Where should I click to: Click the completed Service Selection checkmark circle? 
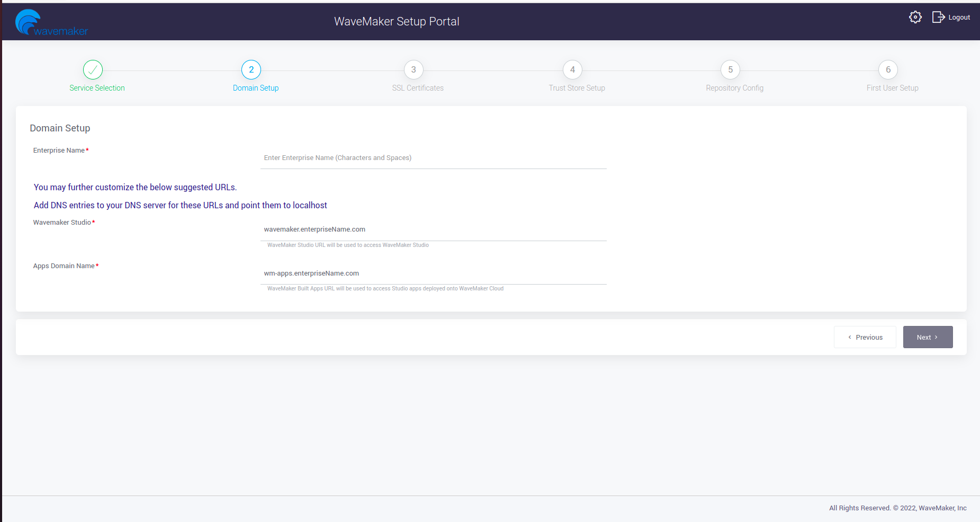click(x=93, y=69)
